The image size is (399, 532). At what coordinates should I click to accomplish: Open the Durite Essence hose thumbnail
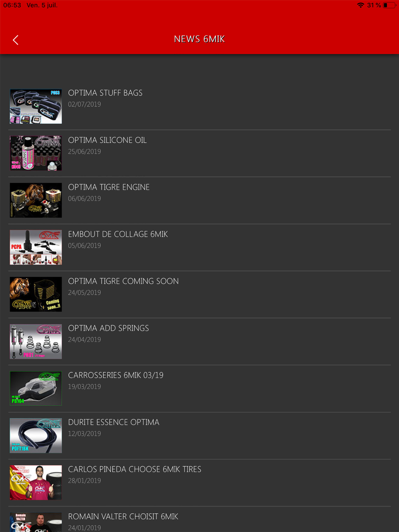coord(36,435)
